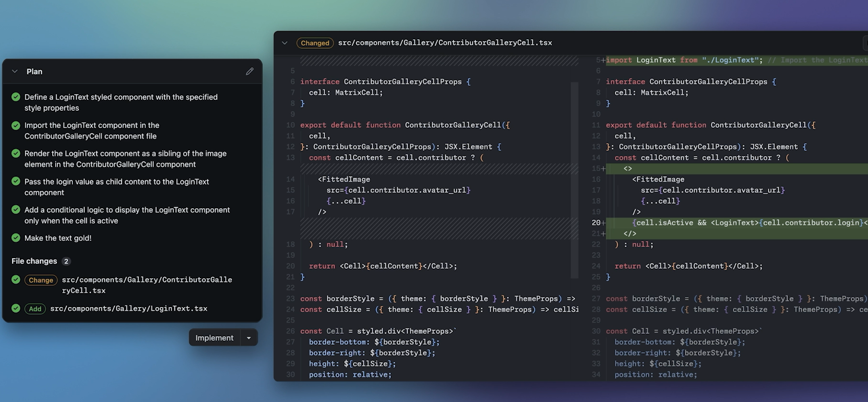Click green check icon beside Pass the login value
This screenshot has width=868, height=402.
click(16, 181)
